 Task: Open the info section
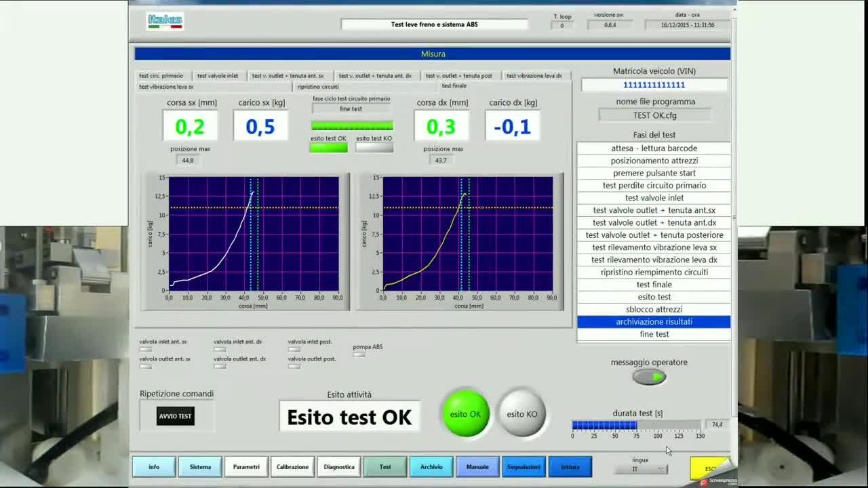pos(154,466)
